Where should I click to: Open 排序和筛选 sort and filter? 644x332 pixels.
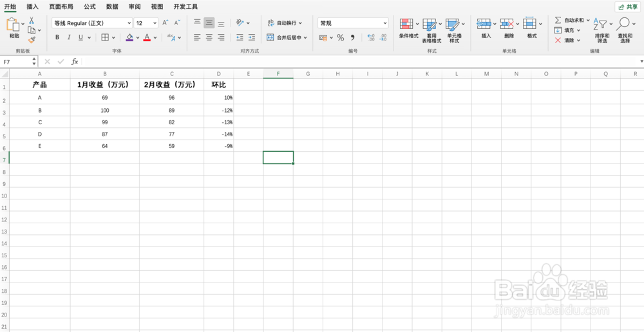click(x=602, y=31)
